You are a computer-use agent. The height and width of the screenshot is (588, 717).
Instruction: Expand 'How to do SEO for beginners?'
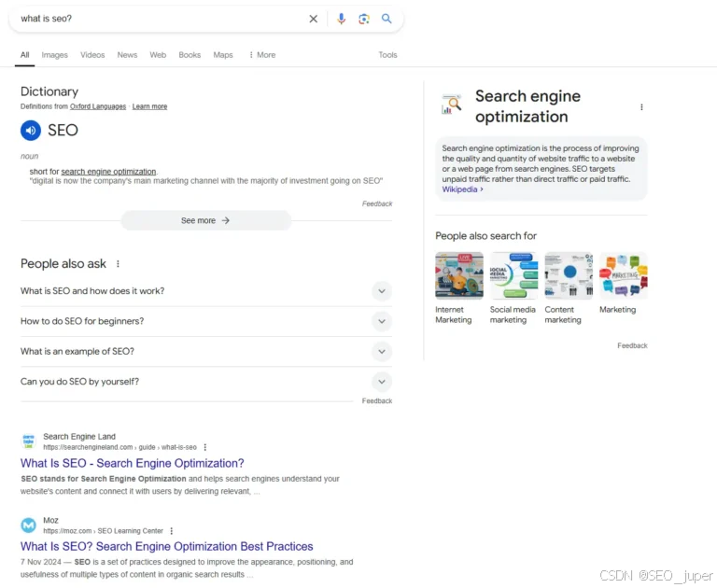click(x=205, y=321)
